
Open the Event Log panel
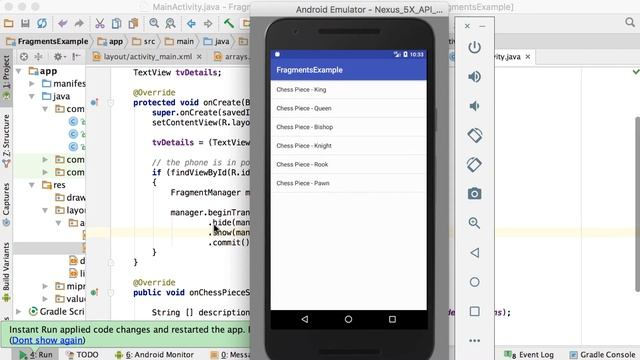click(529, 355)
